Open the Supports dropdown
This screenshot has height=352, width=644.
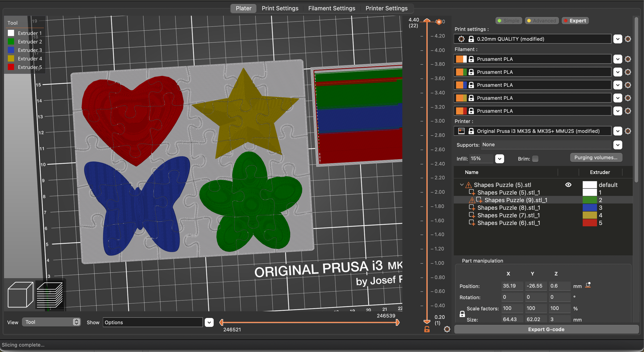point(618,145)
